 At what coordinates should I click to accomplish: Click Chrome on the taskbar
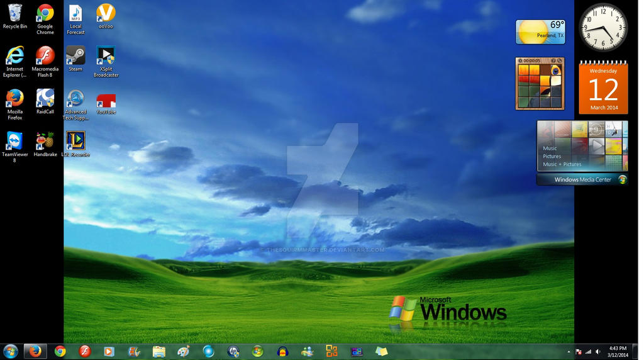coord(60,351)
